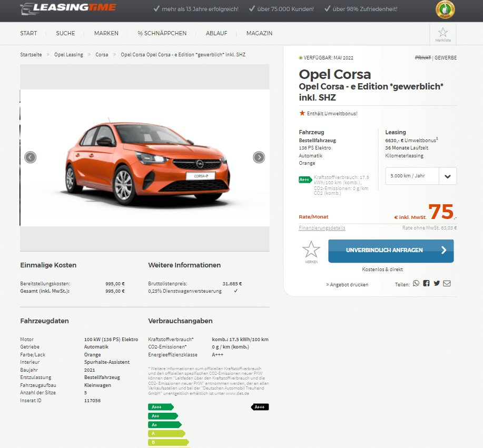The image size is (483, 448).
Task: Click the Energieeffizienzklasse label
Action: pyautogui.click(x=173, y=355)
